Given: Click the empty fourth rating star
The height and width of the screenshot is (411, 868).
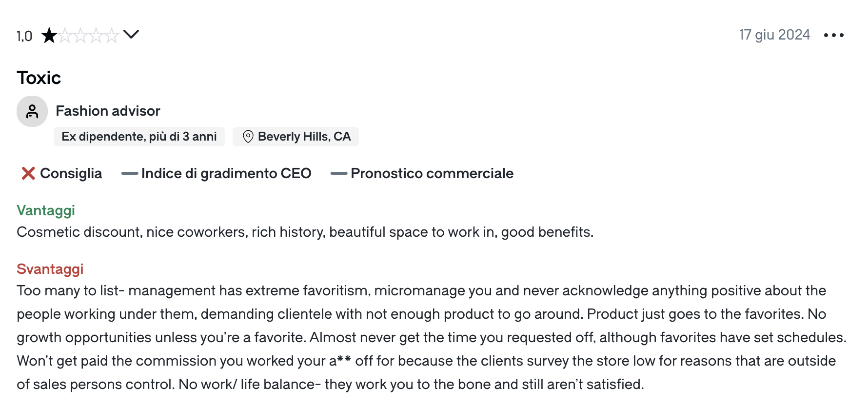Looking at the screenshot, I should (x=96, y=36).
